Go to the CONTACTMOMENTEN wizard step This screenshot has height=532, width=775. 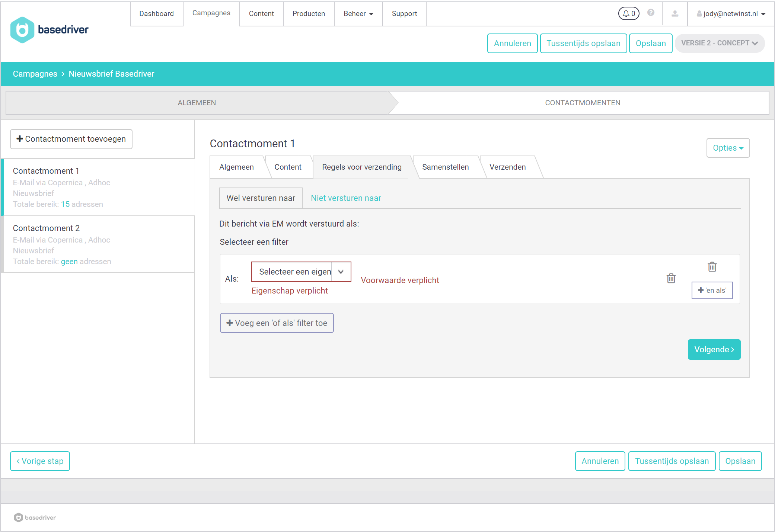[583, 103]
